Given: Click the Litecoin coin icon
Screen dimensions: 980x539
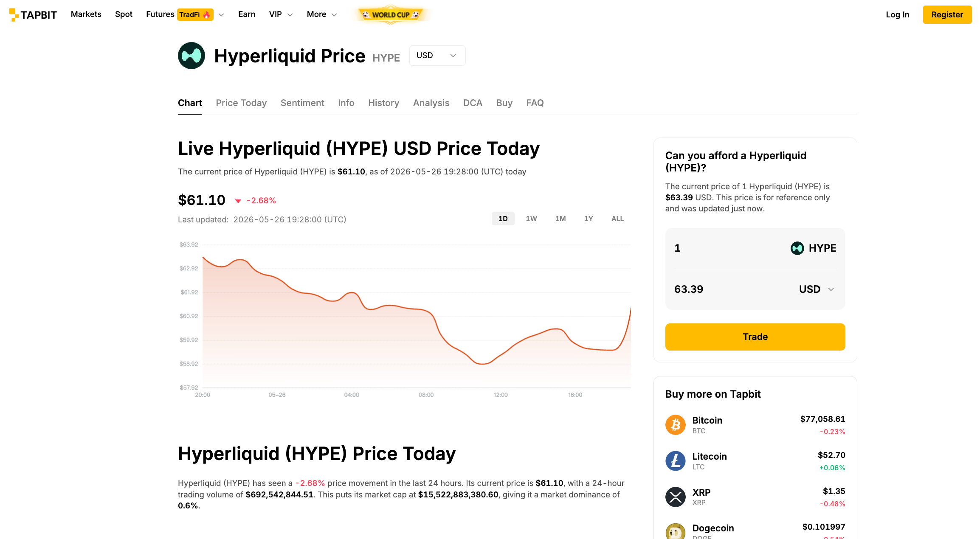Looking at the screenshot, I should (676, 461).
